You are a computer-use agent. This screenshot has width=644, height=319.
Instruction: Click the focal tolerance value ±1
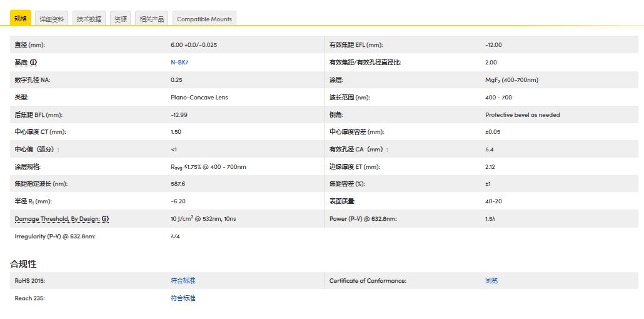coord(488,184)
